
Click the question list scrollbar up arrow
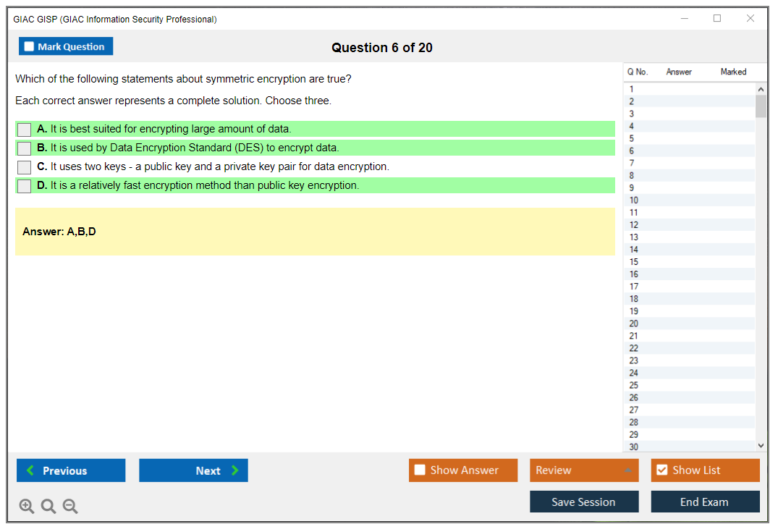coord(760,89)
